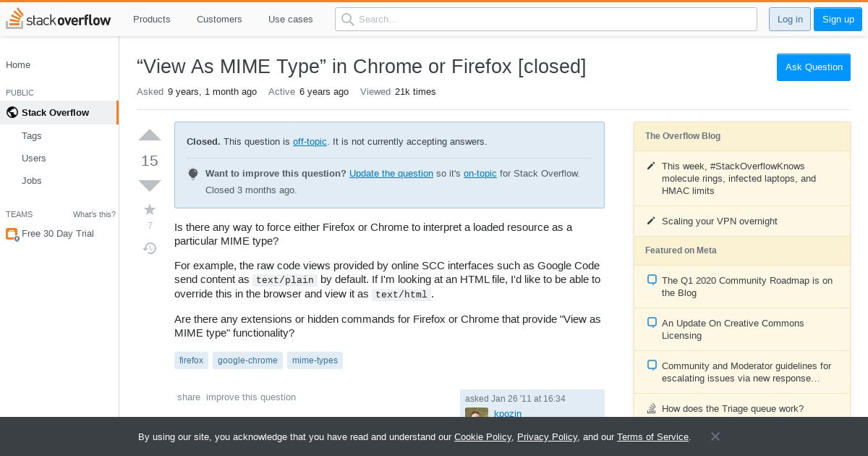Viewport: 868px width, 456px height.
Task: Dismiss the cookie policy banner
Action: coord(715,436)
